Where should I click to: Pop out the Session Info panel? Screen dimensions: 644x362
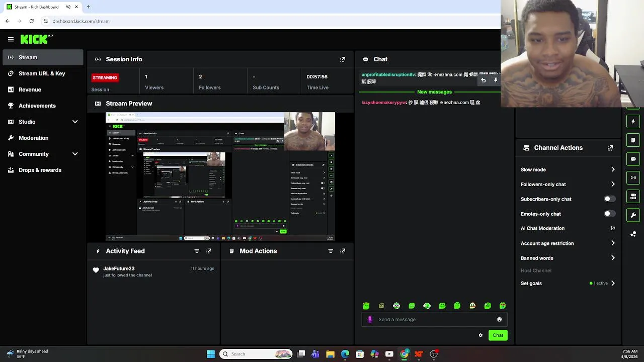343,59
